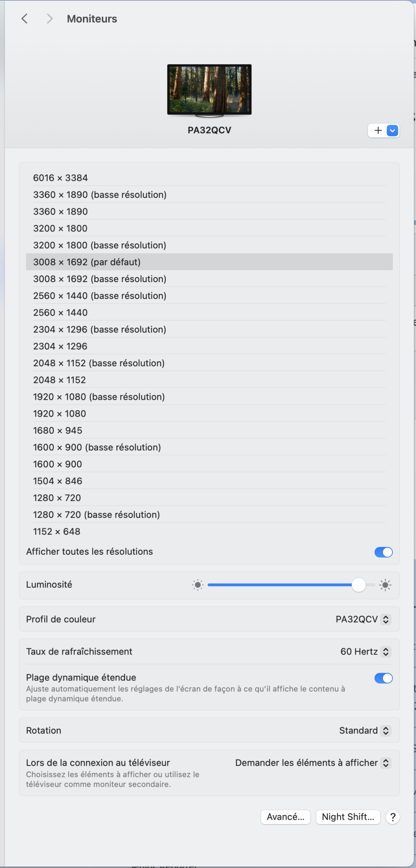
Task: Open the Demander les éléments à afficher menu
Action: [313, 763]
